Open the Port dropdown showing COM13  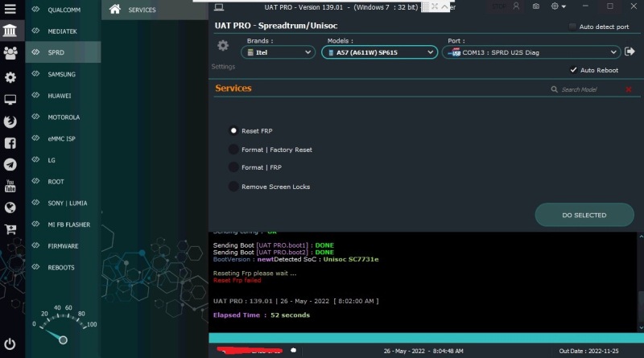[531, 52]
